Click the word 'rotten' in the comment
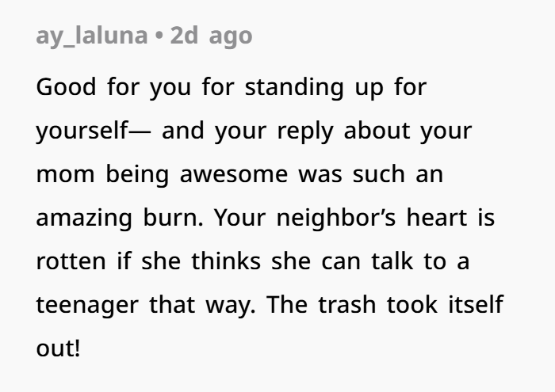 point(71,261)
